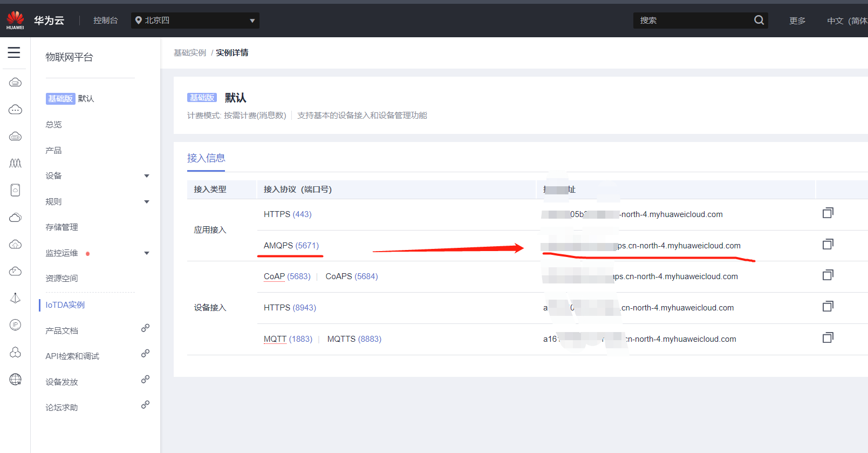
Task: Click the search magnifier icon
Action: (x=759, y=21)
